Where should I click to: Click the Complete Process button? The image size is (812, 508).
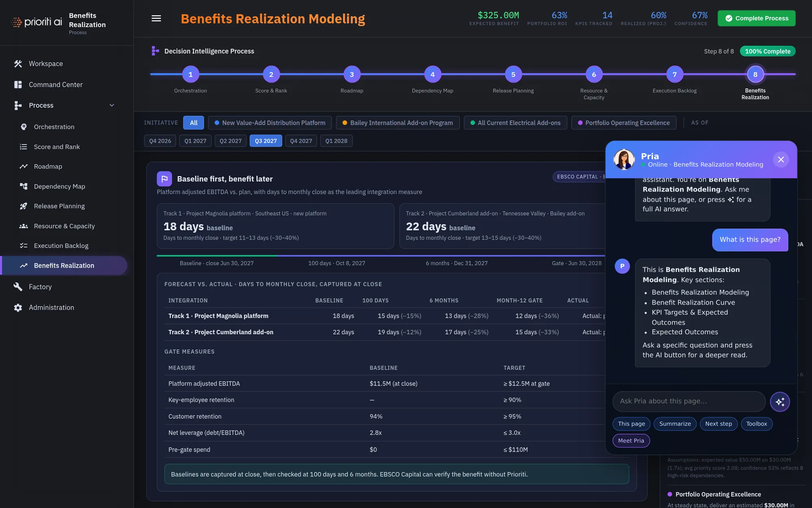(x=756, y=18)
